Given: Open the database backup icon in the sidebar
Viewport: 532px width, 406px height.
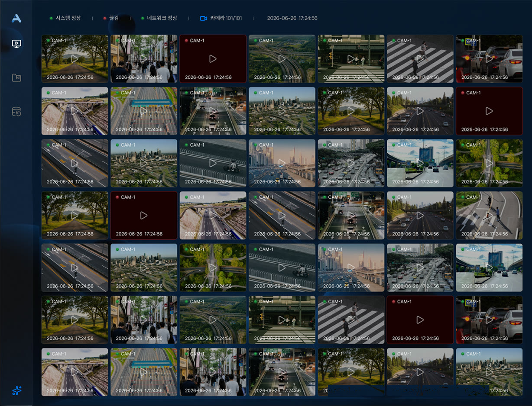Looking at the screenshot, I should (16, 112).
